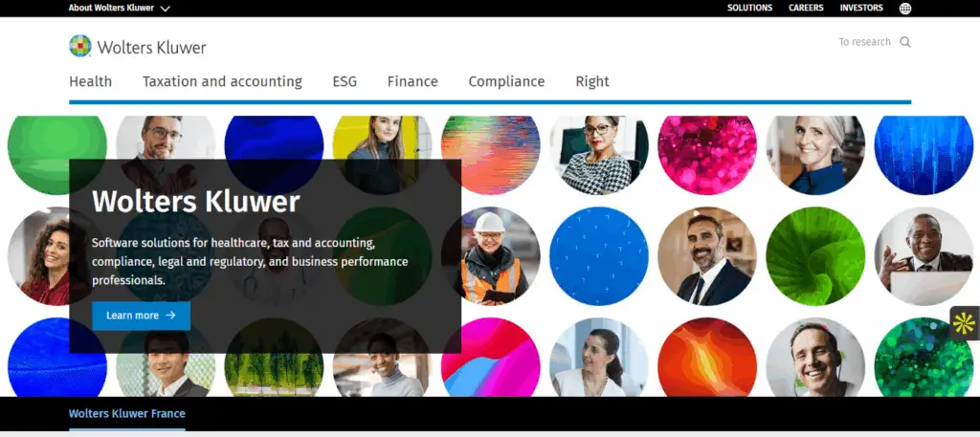Select the ESG navigation item
The height and width of the screenshot is (437, 980).
pyautogui.click(x=345, y=82)
